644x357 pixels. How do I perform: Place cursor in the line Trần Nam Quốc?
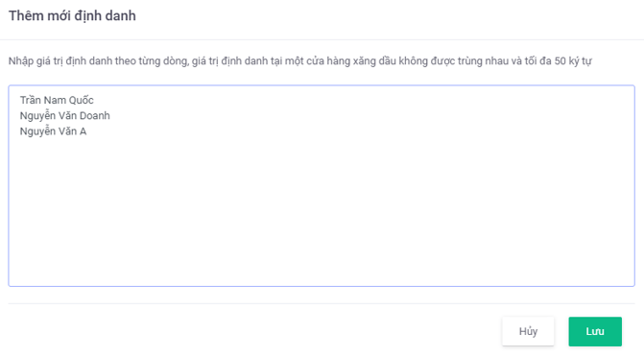57,100
